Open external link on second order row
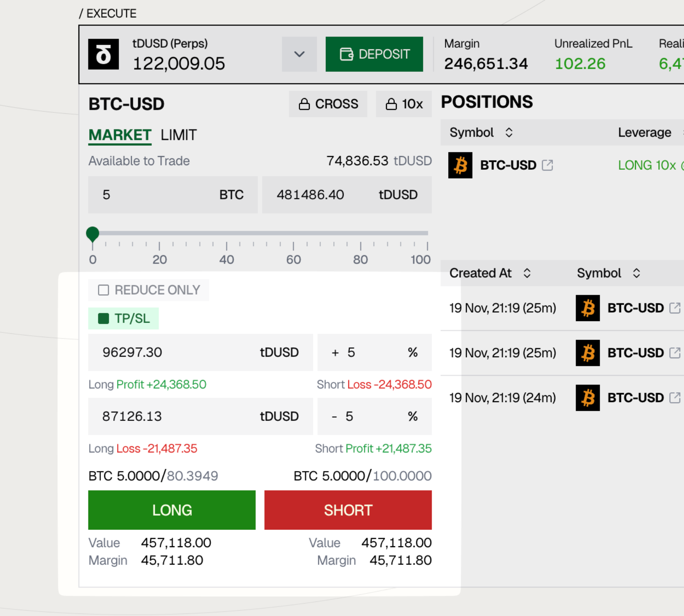The height and width of the screenshot is (616, 684). tap(675, 353)
